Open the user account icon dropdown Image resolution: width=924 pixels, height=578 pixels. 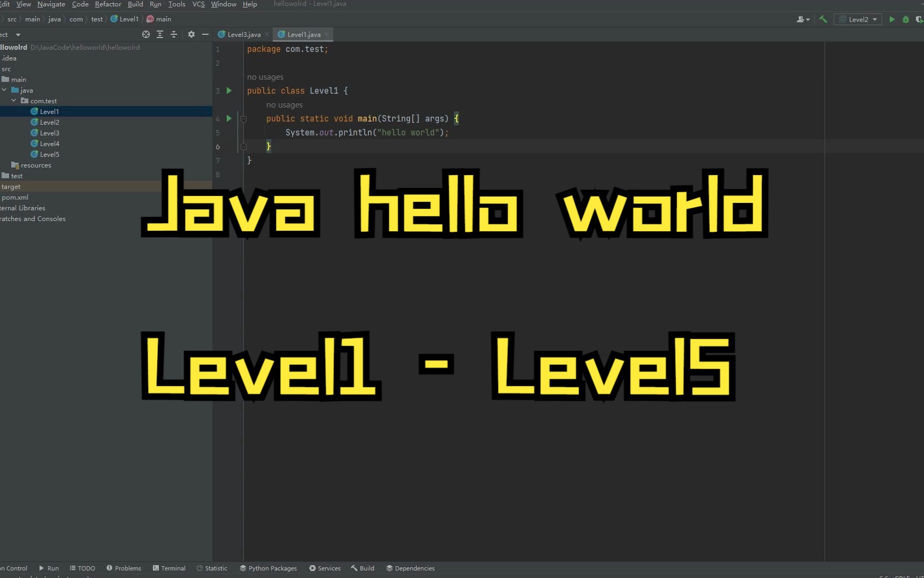click(x=803, y=19)
